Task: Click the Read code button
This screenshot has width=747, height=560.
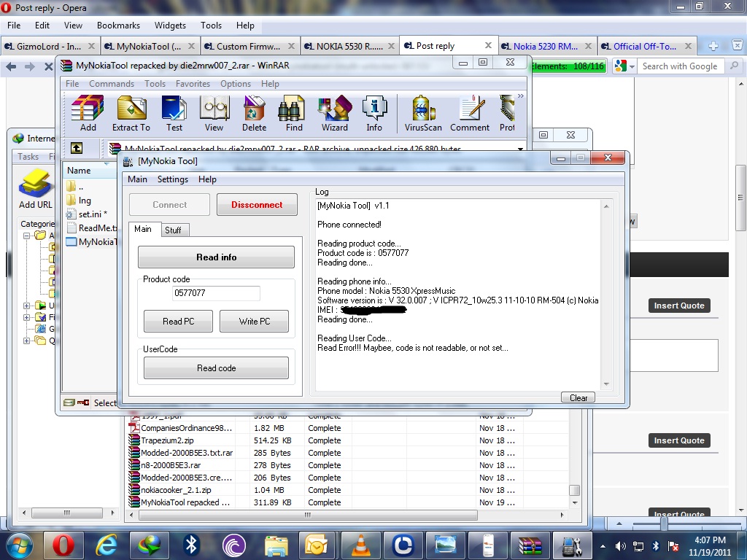Action: 216,368
